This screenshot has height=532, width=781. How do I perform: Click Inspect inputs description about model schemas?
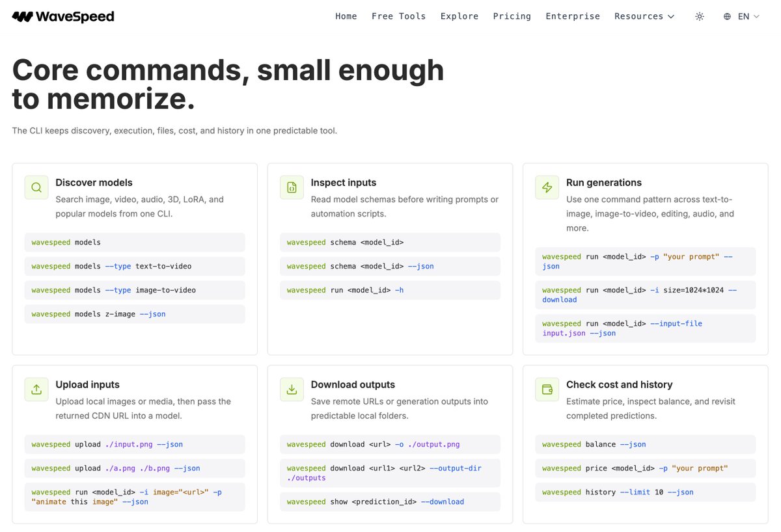coord(404,207)
